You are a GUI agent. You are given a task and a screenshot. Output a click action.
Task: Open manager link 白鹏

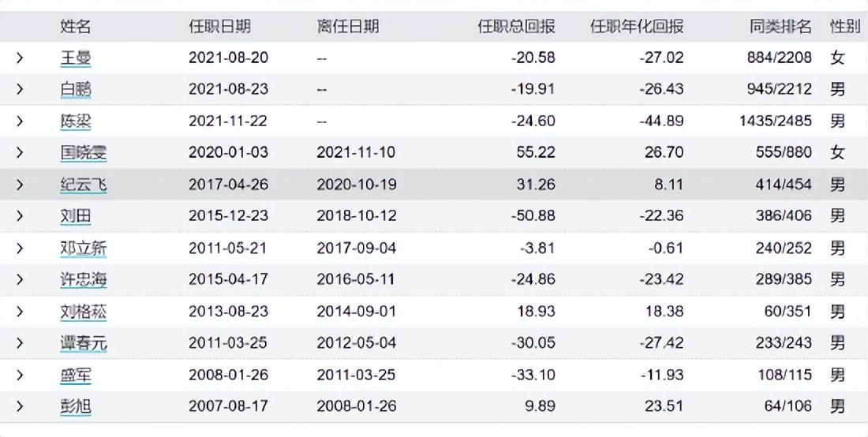tap(76, 89)
